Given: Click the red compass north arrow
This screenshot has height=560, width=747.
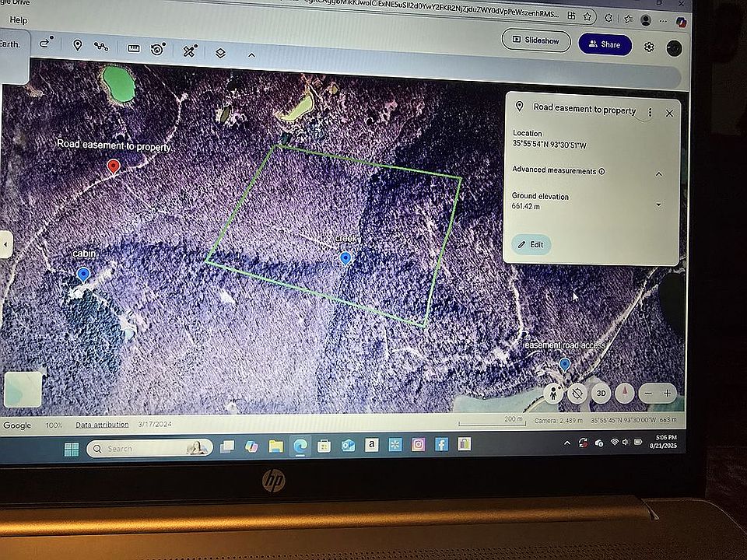Looking at the screenshot, I should tap(624, 394).
